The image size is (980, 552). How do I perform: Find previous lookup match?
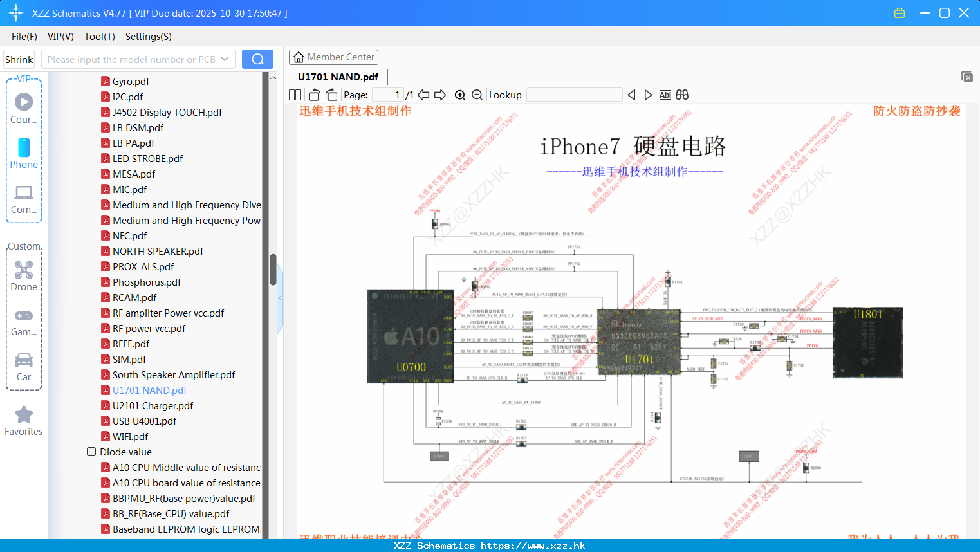tap(631, 95)
